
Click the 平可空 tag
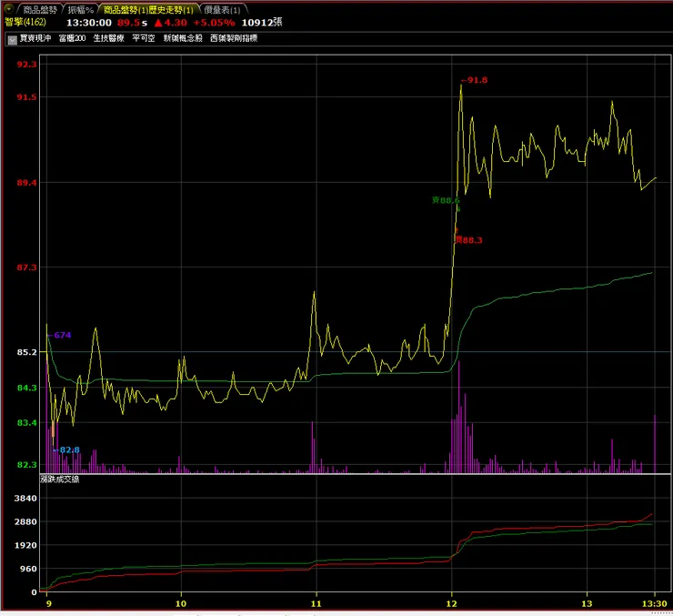[144, 38]
